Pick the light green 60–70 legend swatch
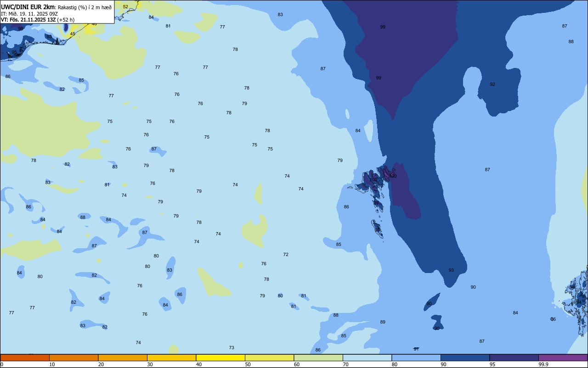588x368 pixels. coord(318,357)
